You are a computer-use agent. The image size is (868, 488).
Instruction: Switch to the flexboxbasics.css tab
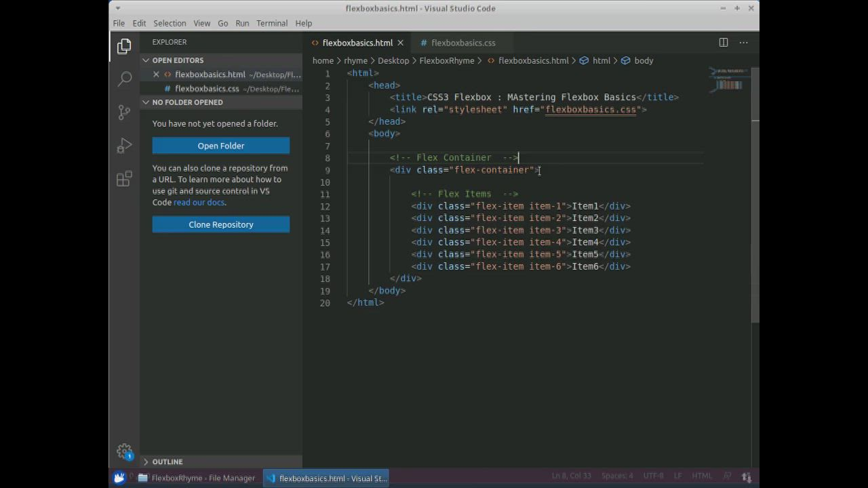[462, 43]
